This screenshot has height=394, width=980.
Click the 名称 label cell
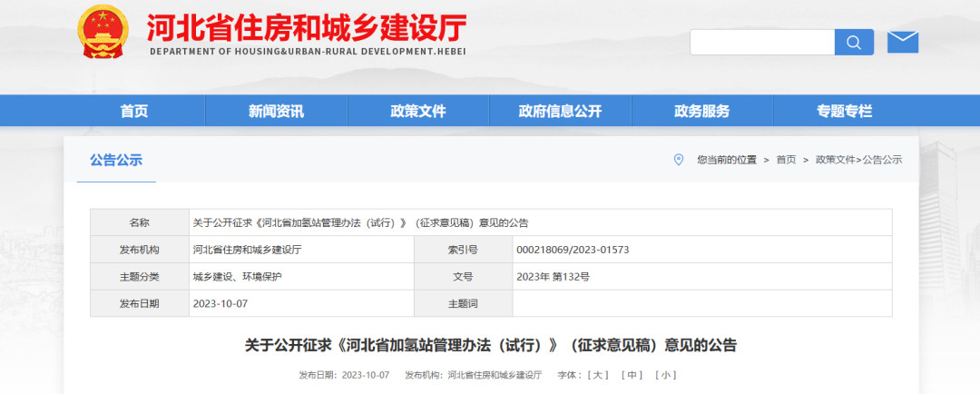coord(140,222)
